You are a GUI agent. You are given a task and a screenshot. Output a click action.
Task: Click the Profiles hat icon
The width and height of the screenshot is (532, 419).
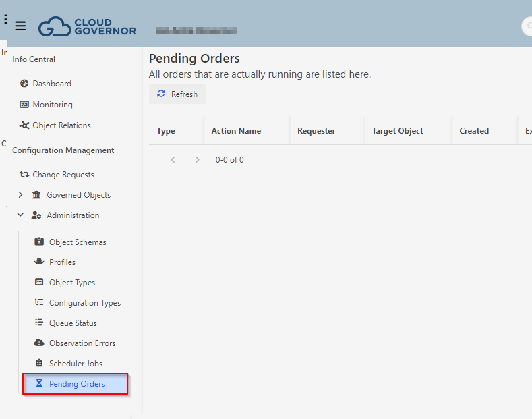pos(39,262)
